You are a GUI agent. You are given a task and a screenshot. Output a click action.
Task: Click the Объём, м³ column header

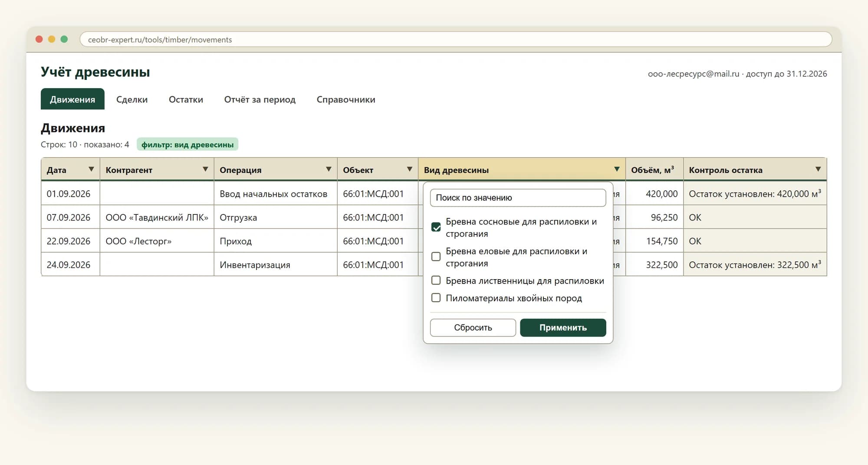tap(654, 169)
